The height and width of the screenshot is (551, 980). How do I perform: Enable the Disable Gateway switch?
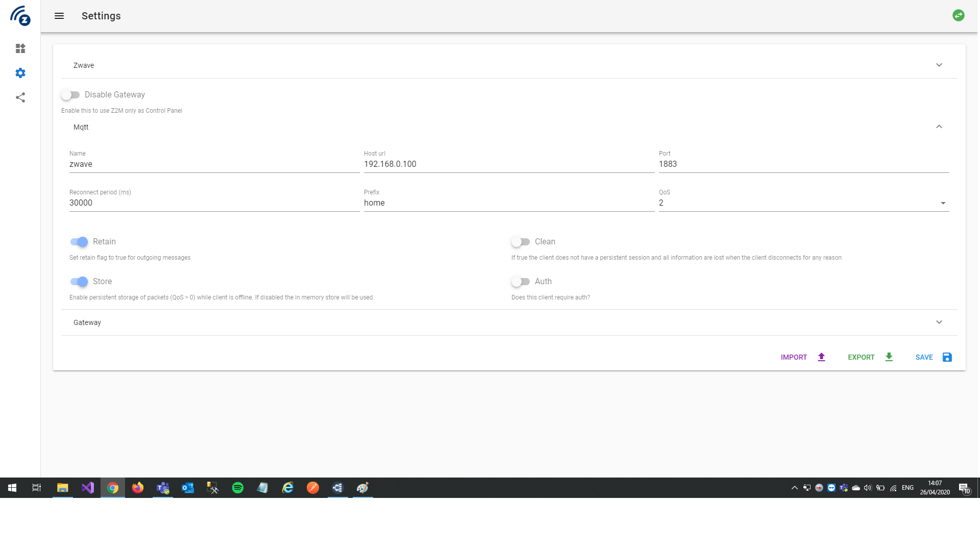click(71, 94)
